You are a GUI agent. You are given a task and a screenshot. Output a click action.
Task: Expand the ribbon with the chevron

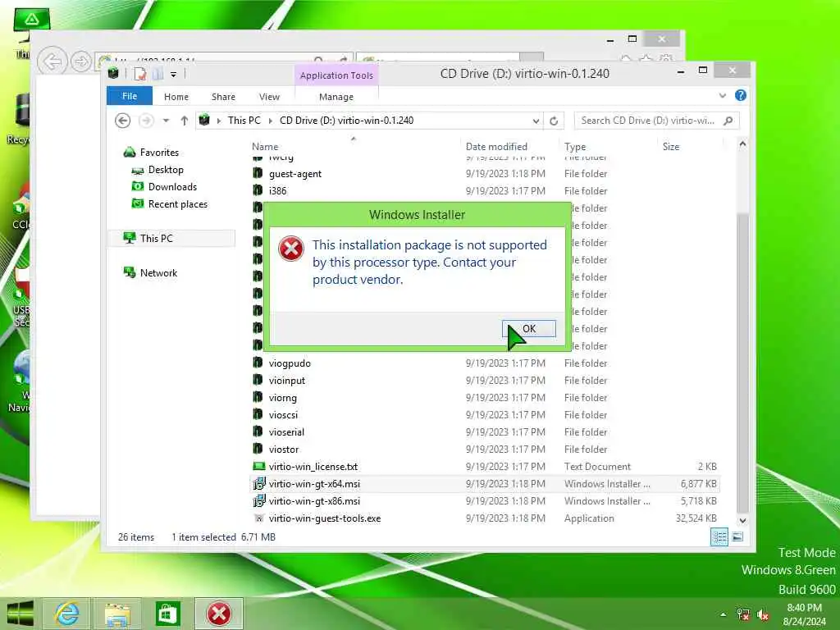722,95
